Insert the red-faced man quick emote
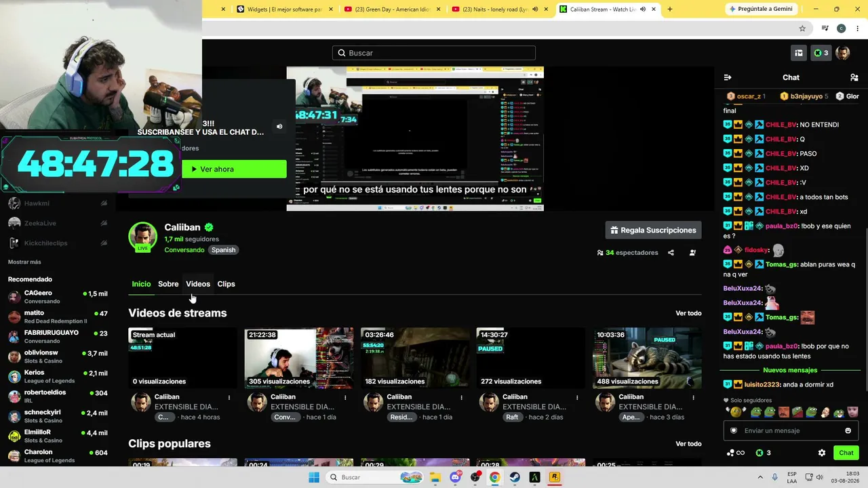 pyautogui.click(x=784, y=412)
